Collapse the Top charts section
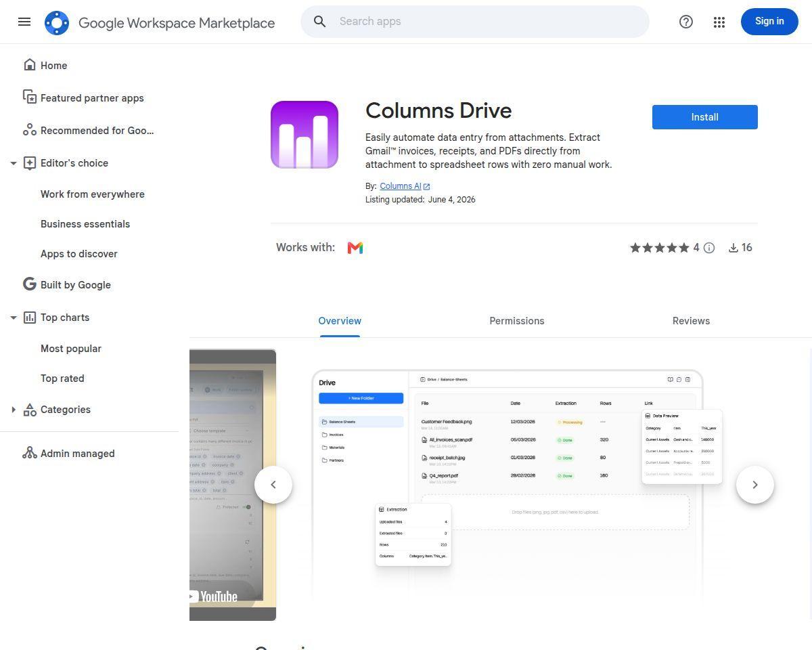Image resolution: width=812 pixels, height=650 pixels. click(x=13, y=318)
